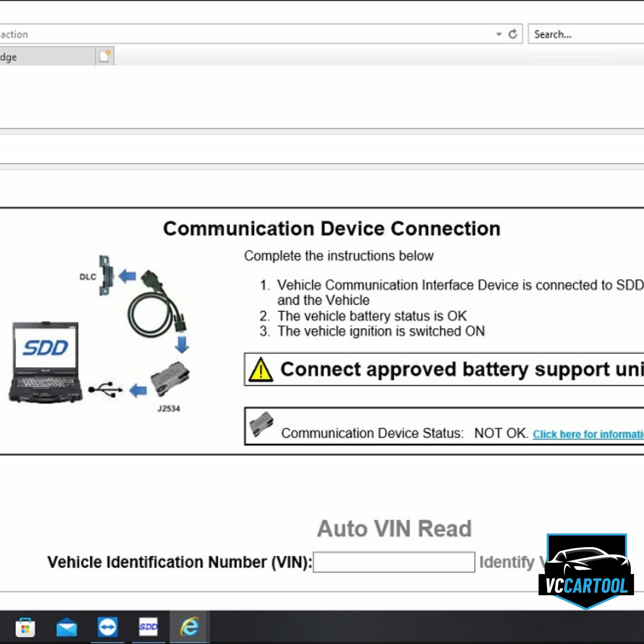Open the Mail app in the taskbar
This screenshot has height=644, width=644.
click(x=66, y=627)
